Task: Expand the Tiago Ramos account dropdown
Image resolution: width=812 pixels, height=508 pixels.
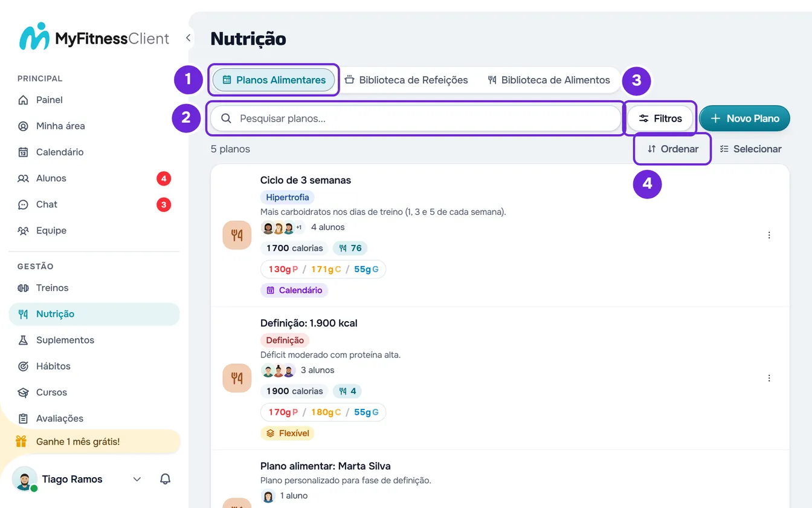Action: pos(137,479)
